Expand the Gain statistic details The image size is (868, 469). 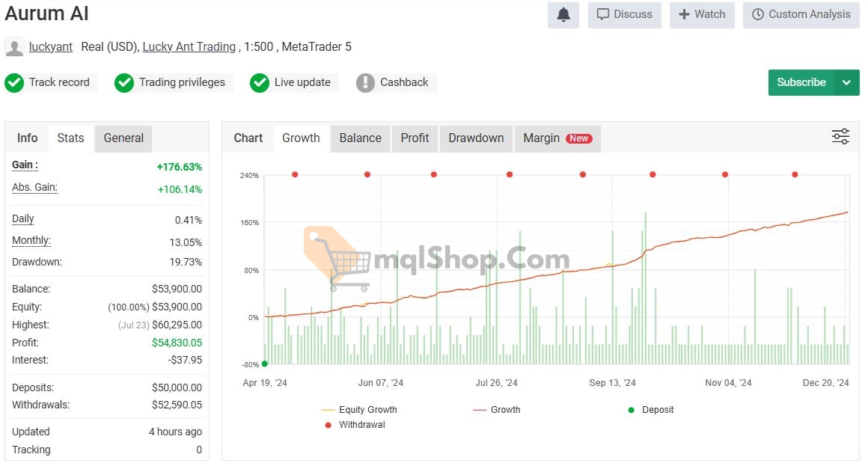click(x=25, y=165)
